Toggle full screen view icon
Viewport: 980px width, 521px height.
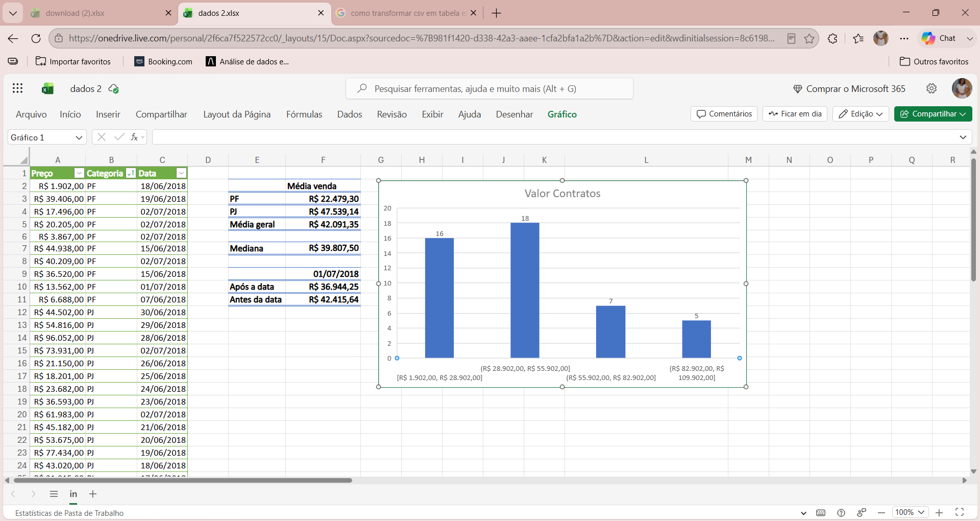[x=960, y=512]
